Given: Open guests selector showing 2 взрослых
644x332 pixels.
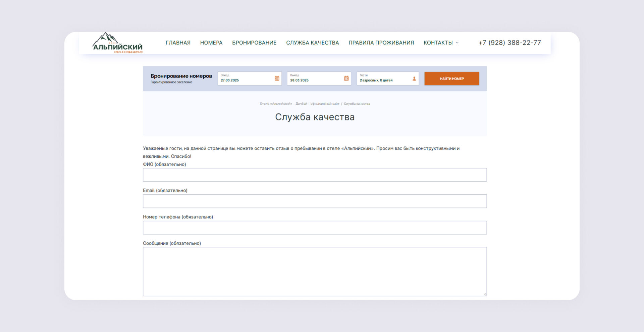Looking at the screenshot, I should (x=376, y=80).
